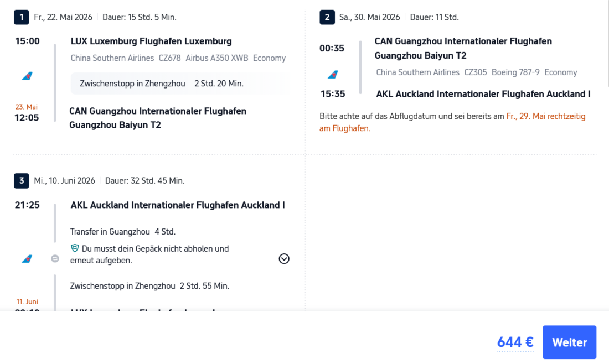Click the China Southern logo in flight 3
The height and width of the screenshot is (364, 609).
point(27,259)
